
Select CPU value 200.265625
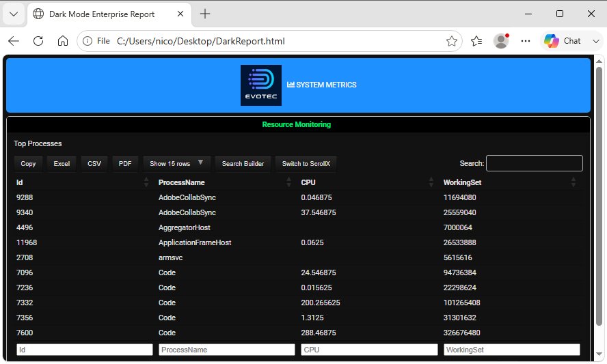point(321,303)
